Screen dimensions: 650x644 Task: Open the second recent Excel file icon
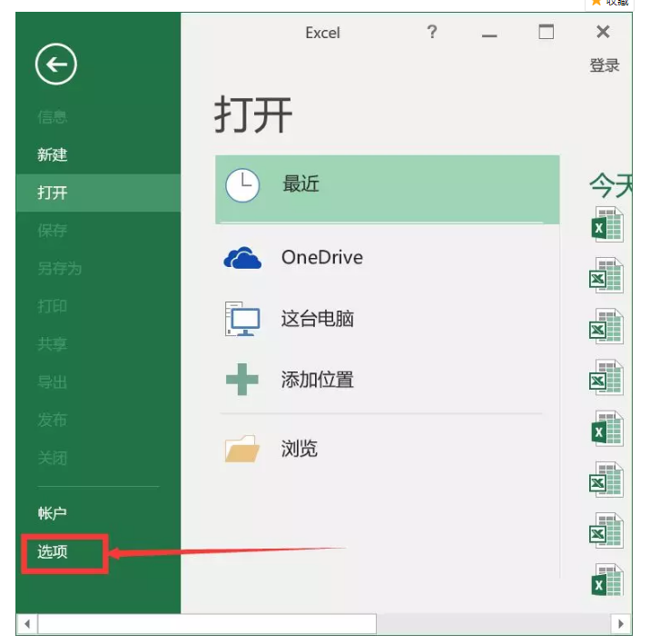tap(606, 275)
